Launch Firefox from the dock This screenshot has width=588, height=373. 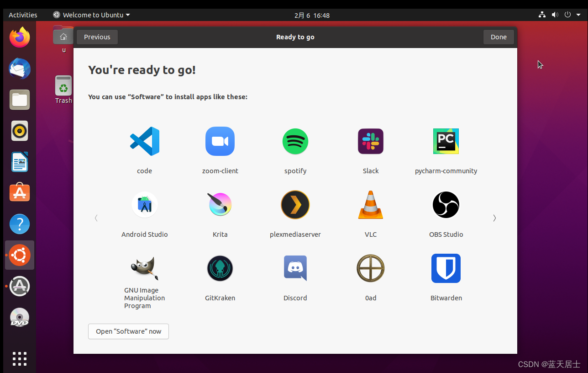coord(20,37)
